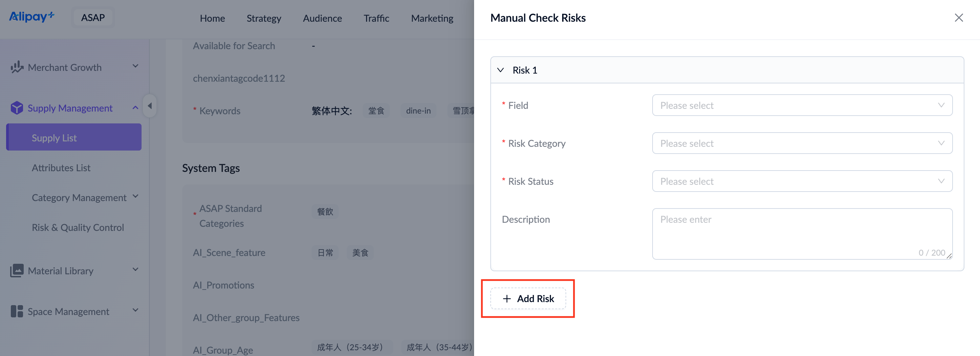Click the Merchant Growth chart icon
This screenshot has width=980, height=356.
pos(16,67)
